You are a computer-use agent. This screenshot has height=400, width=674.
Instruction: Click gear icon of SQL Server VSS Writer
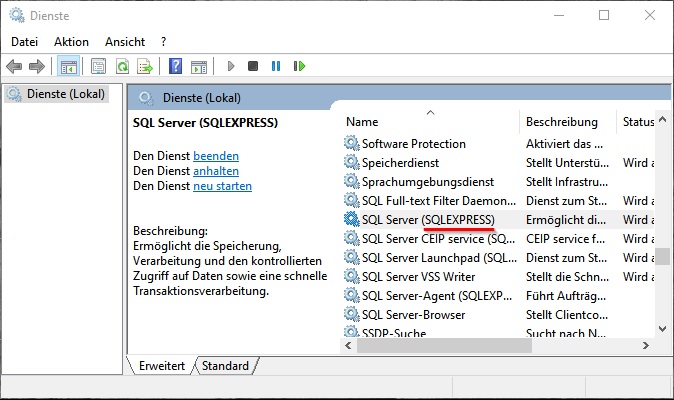(352, 276)
